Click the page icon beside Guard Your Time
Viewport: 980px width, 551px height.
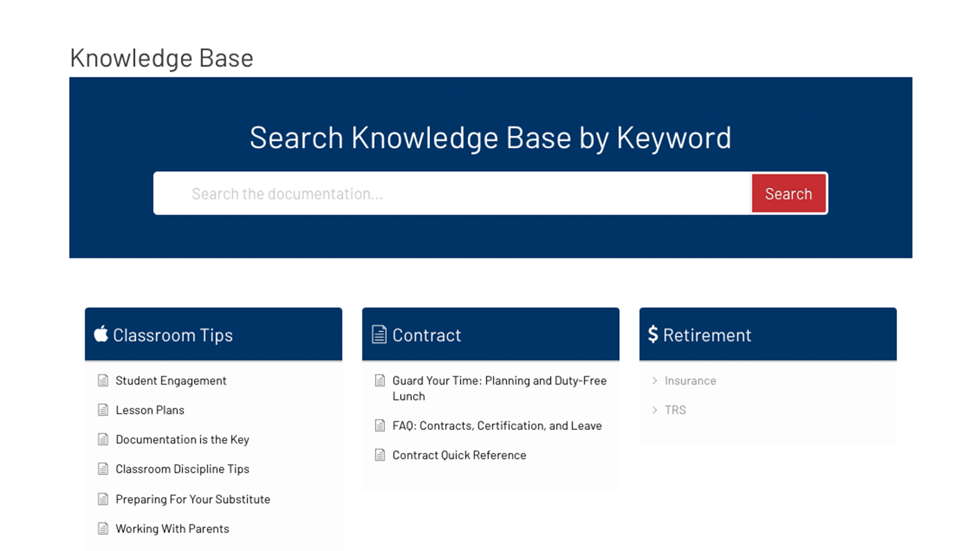coord(380,381)
